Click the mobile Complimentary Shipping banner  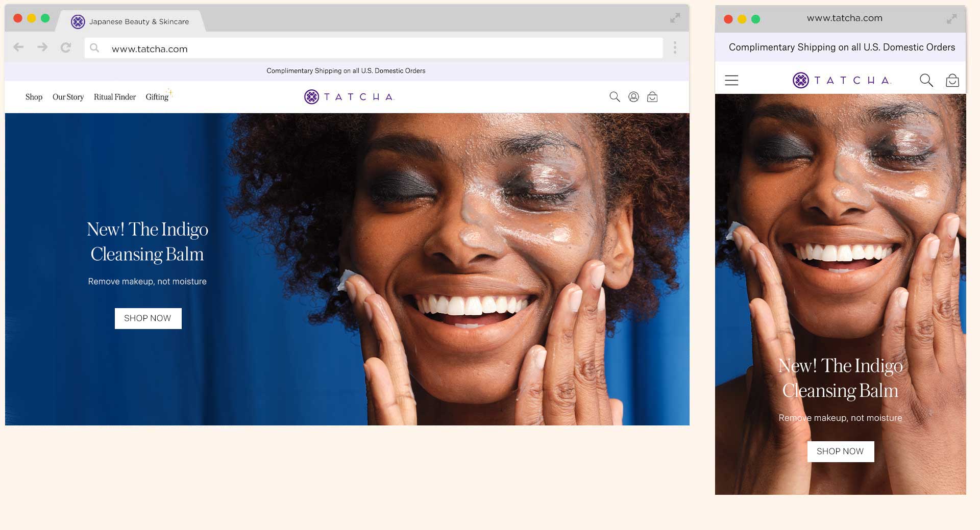(841, 47)
